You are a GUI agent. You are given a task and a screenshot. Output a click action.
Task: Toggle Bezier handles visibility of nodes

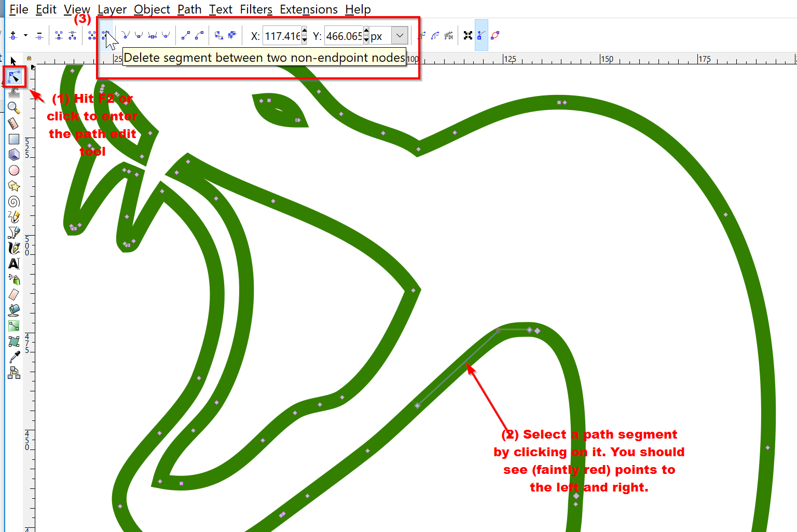482,35
